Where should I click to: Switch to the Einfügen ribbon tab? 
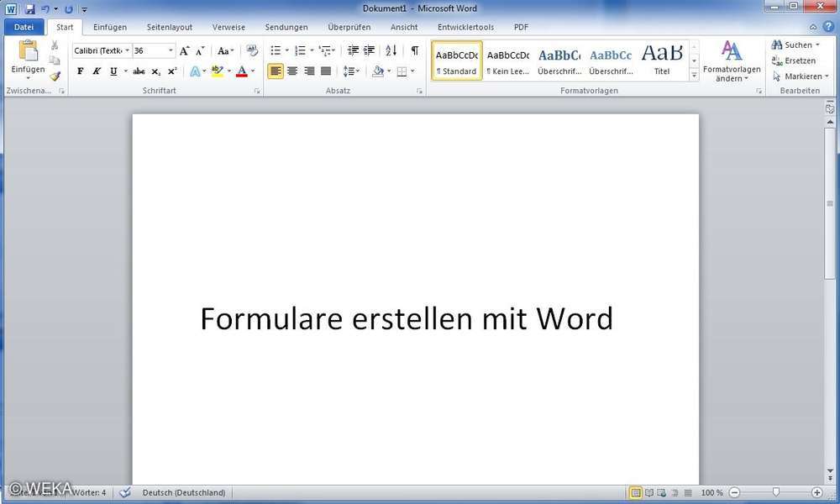[x=110, y=27]
